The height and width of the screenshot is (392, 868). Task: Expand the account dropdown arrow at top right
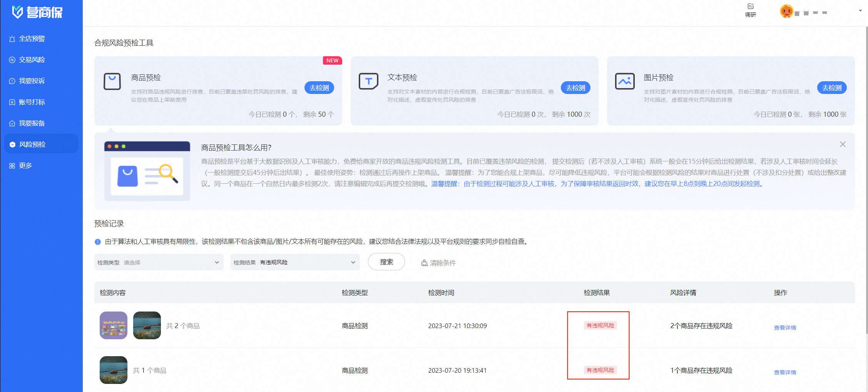pyautogui.click(x=860, y=11)
